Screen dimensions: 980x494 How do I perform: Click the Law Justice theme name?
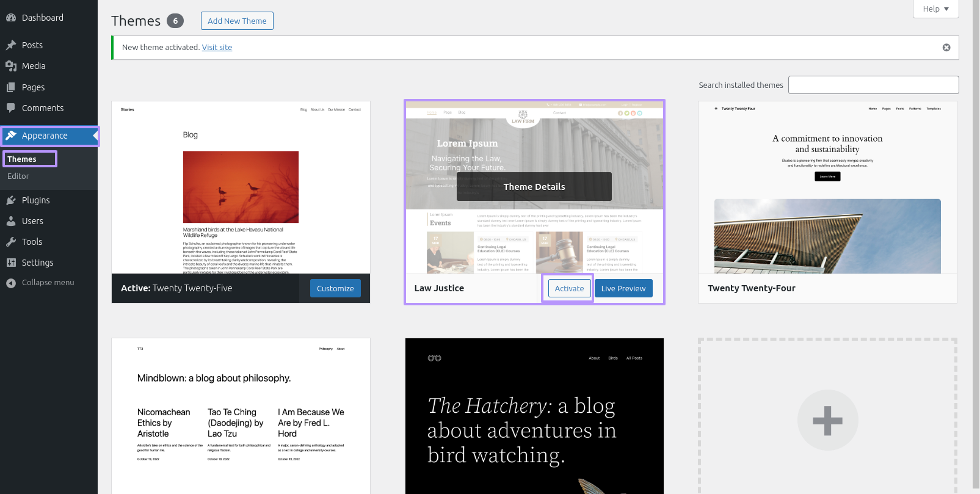439,288
